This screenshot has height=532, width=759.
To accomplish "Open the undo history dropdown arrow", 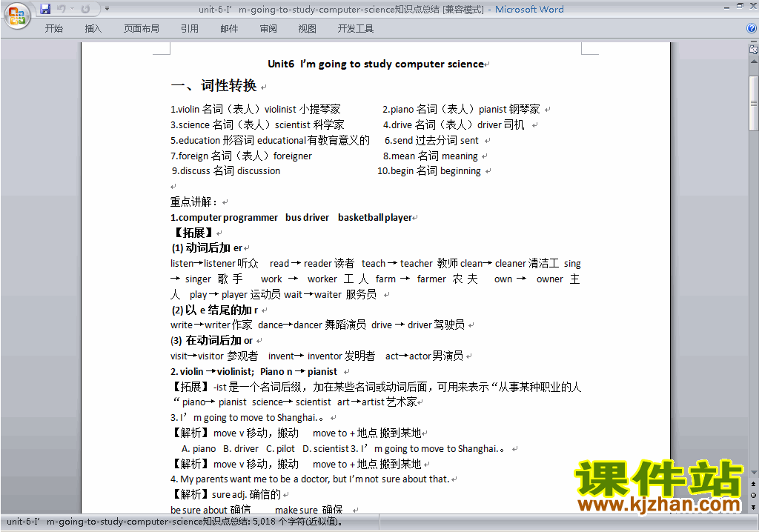I will [72, 9].
